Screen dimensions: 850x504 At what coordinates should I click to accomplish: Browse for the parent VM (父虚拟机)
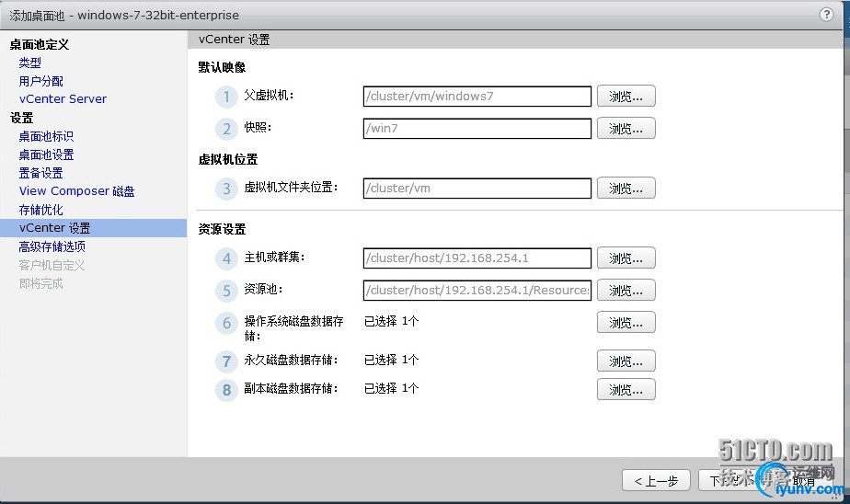pos(626,97)
